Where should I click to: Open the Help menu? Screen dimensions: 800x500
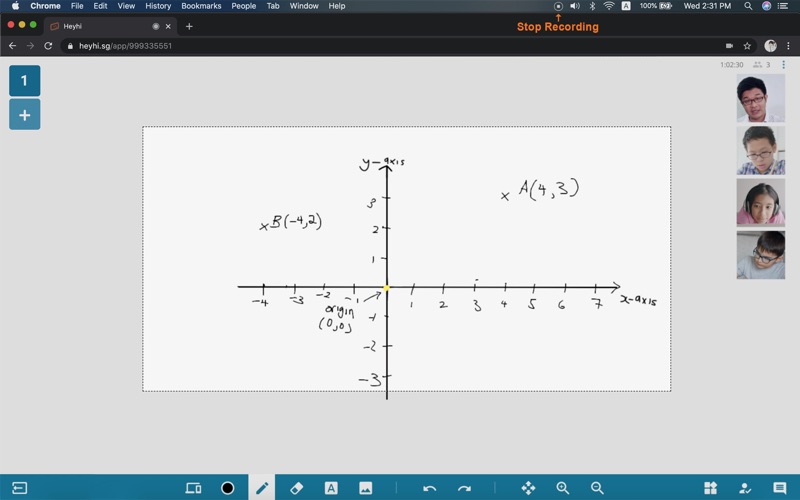coord(337,6)
